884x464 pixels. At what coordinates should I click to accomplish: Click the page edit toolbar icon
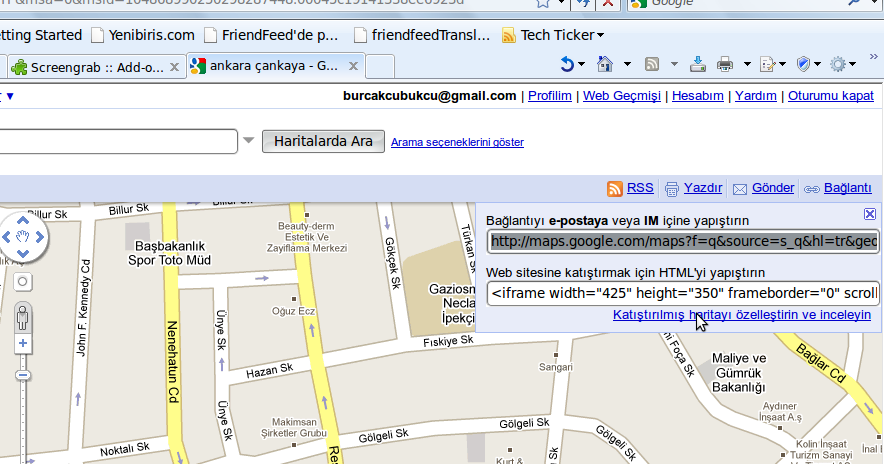[x=767, y=64]
